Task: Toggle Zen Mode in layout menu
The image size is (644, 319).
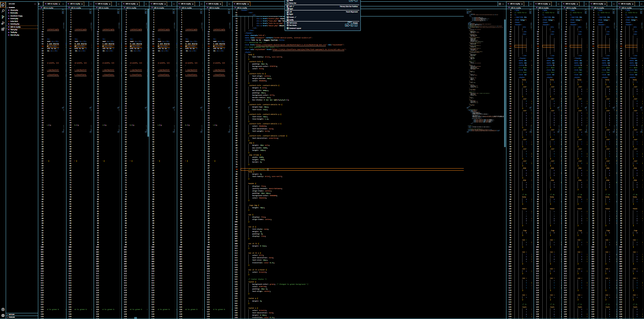Action: 322,25
